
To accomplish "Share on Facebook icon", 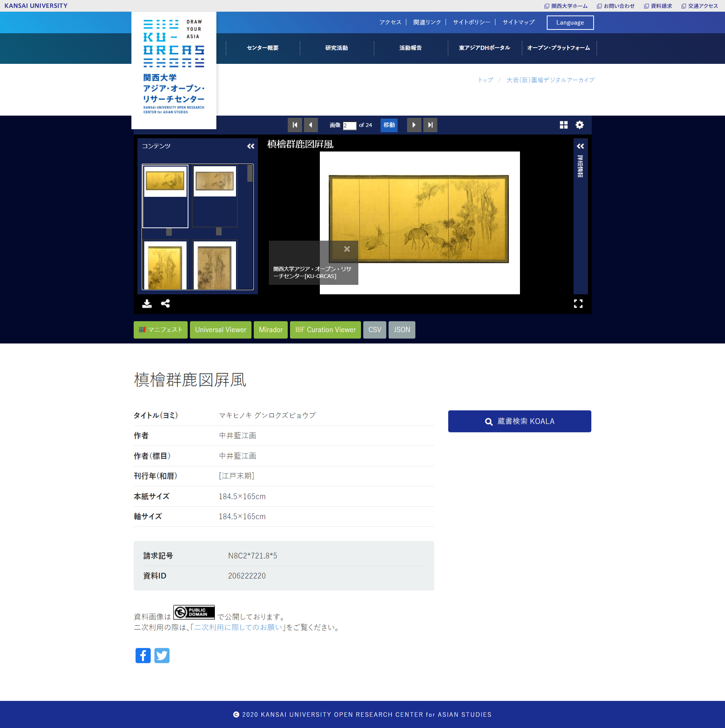I will click(x=143, y=656).
